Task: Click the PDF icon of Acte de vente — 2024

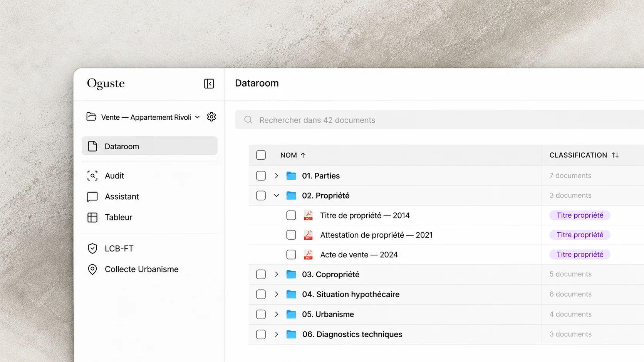Action: [x=308, y=255]
